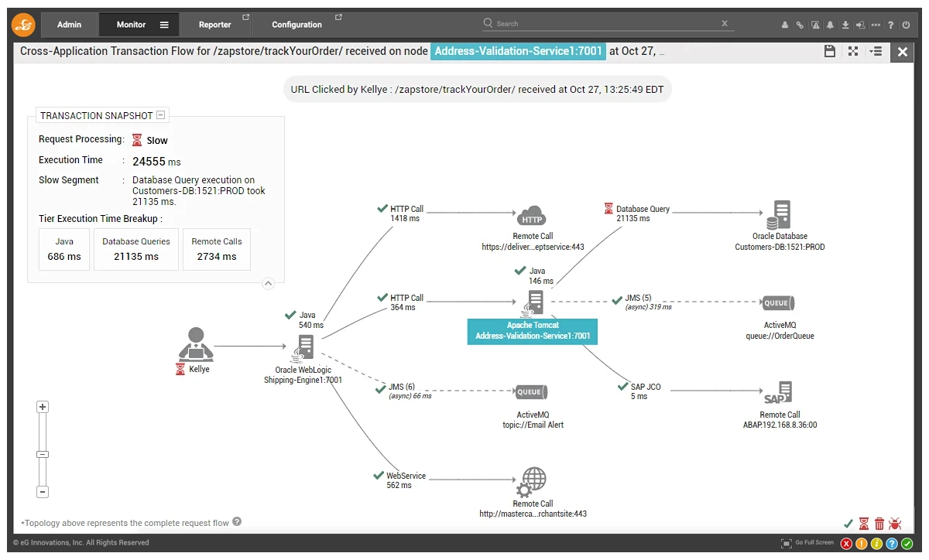Click the WebService globe gear icon
The width and height of the screenshot is (929, 560).
pos(532,483)
